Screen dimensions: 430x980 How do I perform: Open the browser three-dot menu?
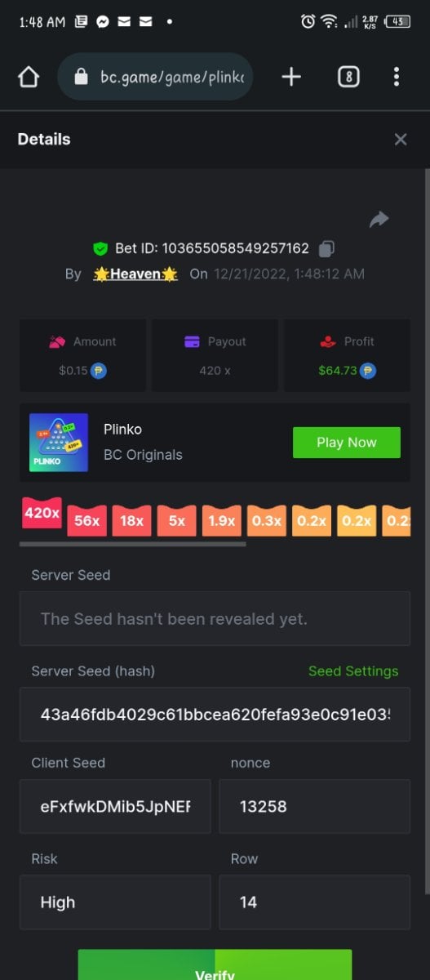click(397, 77)
